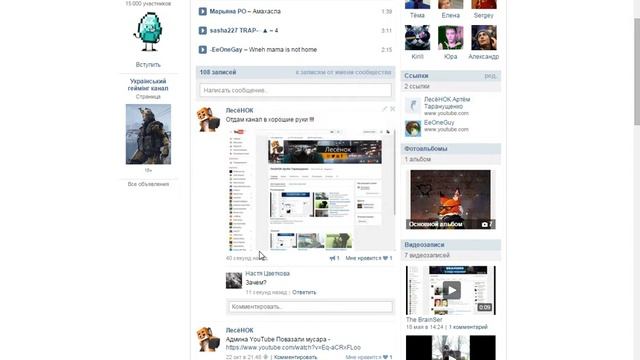
Task: Open the Основной альбом photo album thumbnail
Action: [451, 200]
